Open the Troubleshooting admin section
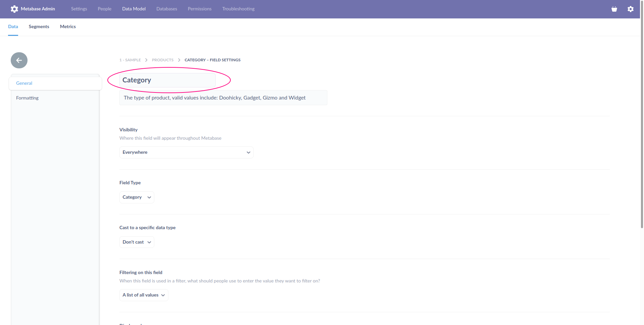Screen dimensions: 644x325 point(238,9)
